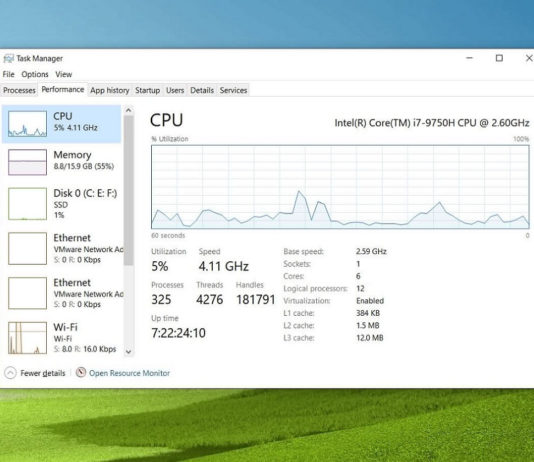
Task: Select the second Ethernet graph thumbnail
Action: tap(27, 293)
